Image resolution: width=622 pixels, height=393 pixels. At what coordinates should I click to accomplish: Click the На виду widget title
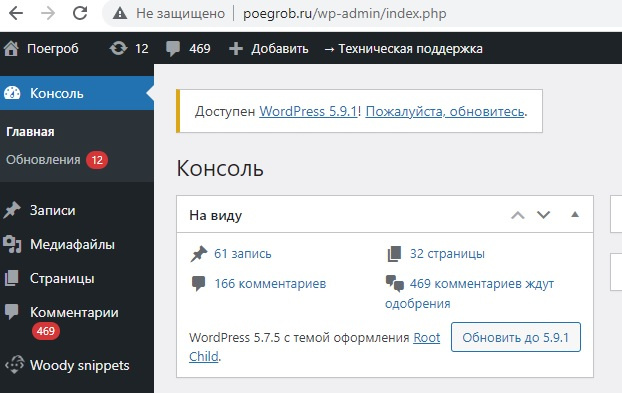(x=215, y=215)
